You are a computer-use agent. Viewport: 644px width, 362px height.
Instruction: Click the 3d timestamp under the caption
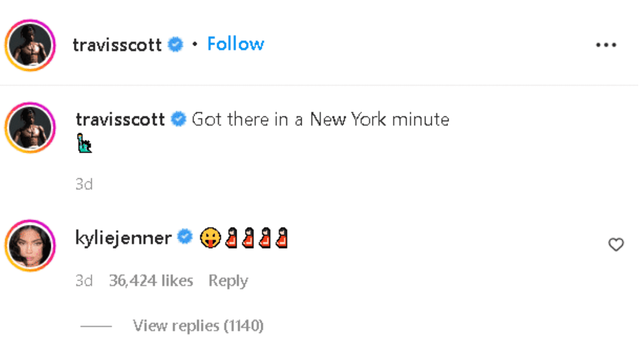[x=84, y=184]
